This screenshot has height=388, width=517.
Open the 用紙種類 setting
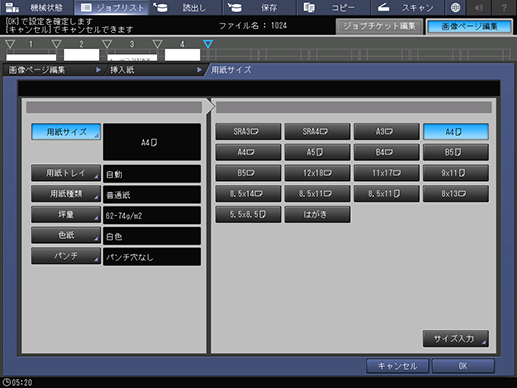click(x=66, y=194)
